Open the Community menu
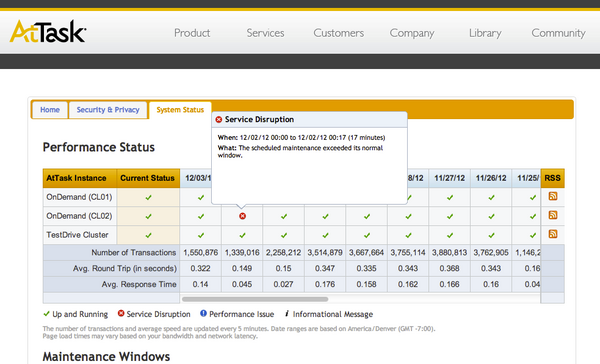 point(558,33)
